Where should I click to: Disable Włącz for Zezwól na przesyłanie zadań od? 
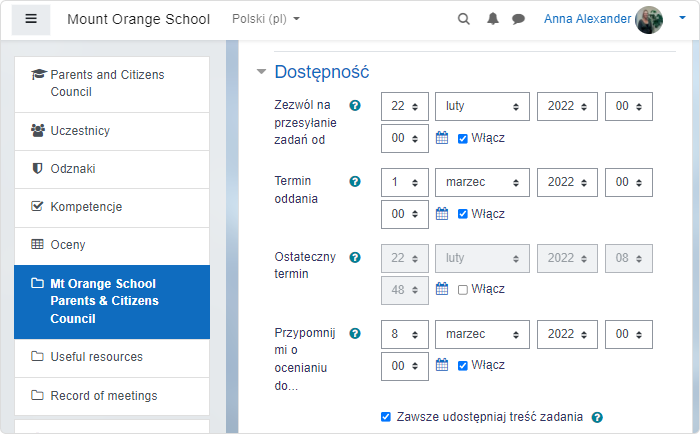tap(462, 138)
